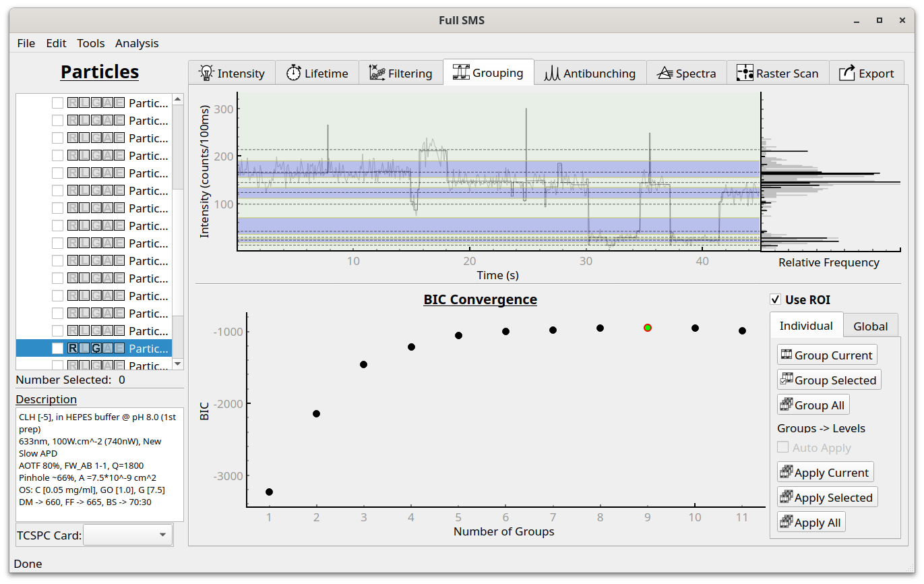
Task: Open the Analysis menu
Action: (137, 43)
